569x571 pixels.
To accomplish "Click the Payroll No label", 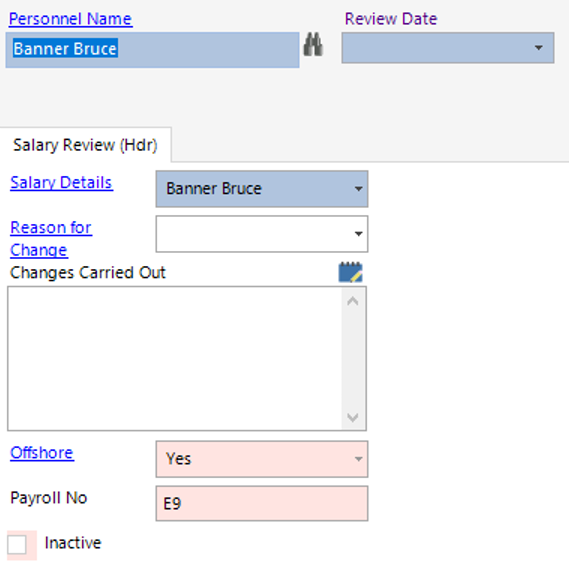I will 49,498.
